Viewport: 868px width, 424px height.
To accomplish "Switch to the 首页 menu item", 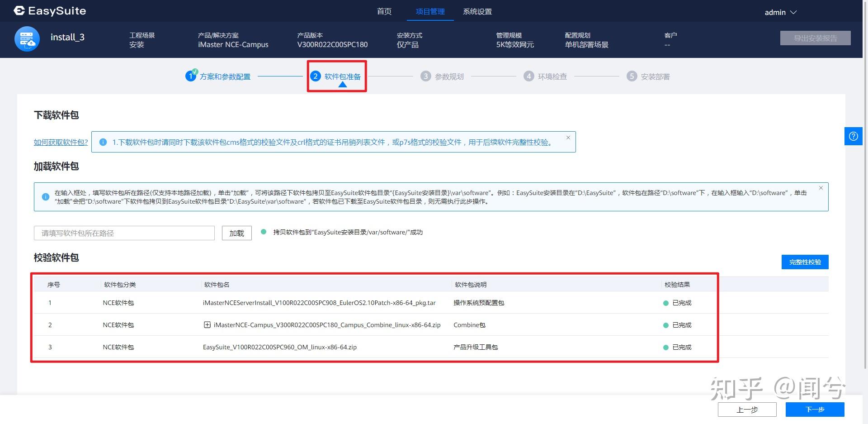I will pos(384,12).
